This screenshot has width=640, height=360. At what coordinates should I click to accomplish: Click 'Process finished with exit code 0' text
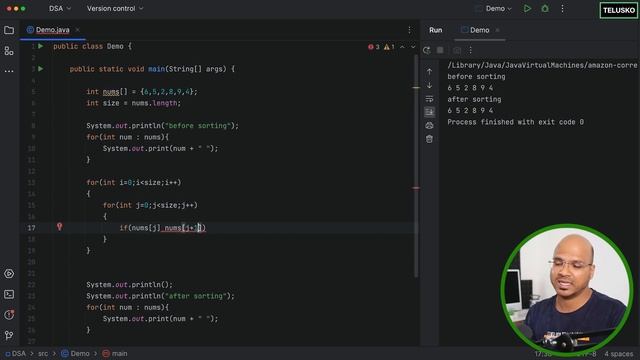515,122
